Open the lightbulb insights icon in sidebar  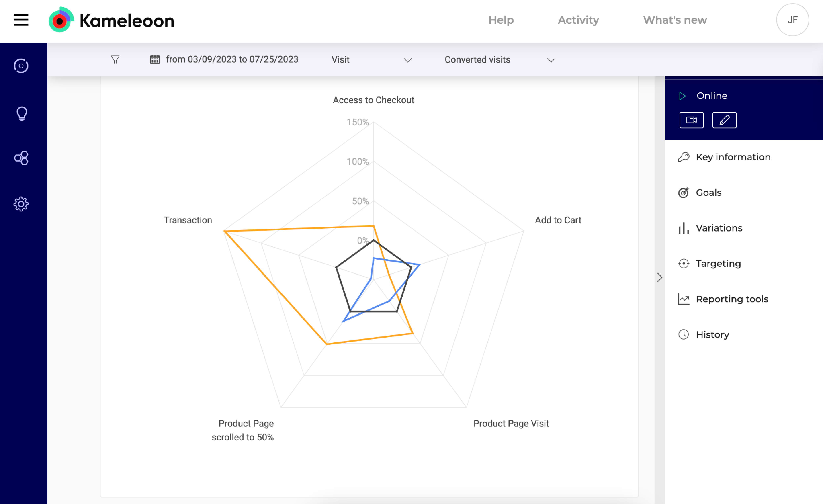pyautogui.click(x=22, y=114)
